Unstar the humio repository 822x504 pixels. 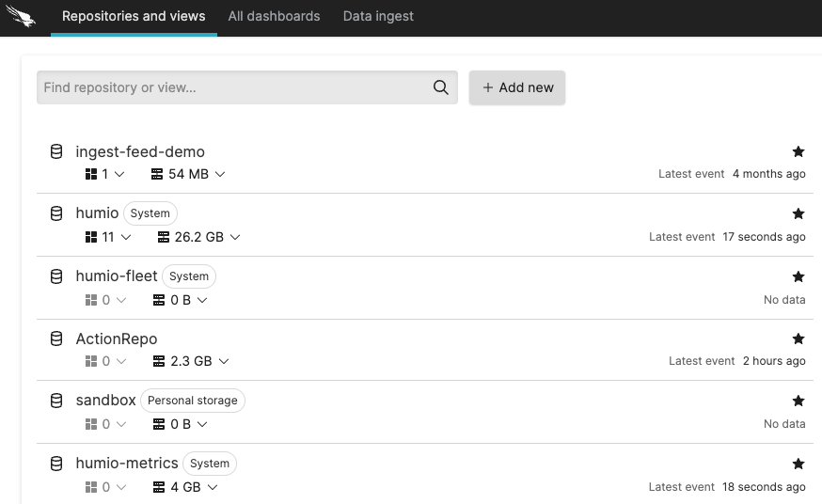798,213
